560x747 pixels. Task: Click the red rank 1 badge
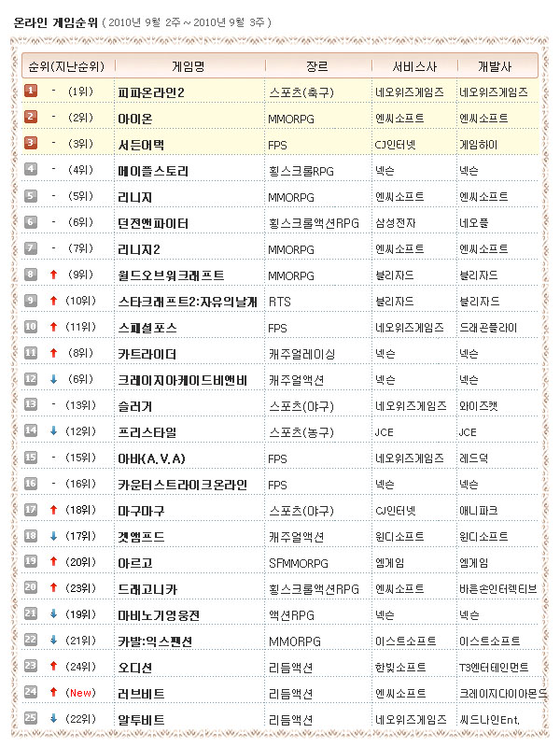[x=31, y=91]
